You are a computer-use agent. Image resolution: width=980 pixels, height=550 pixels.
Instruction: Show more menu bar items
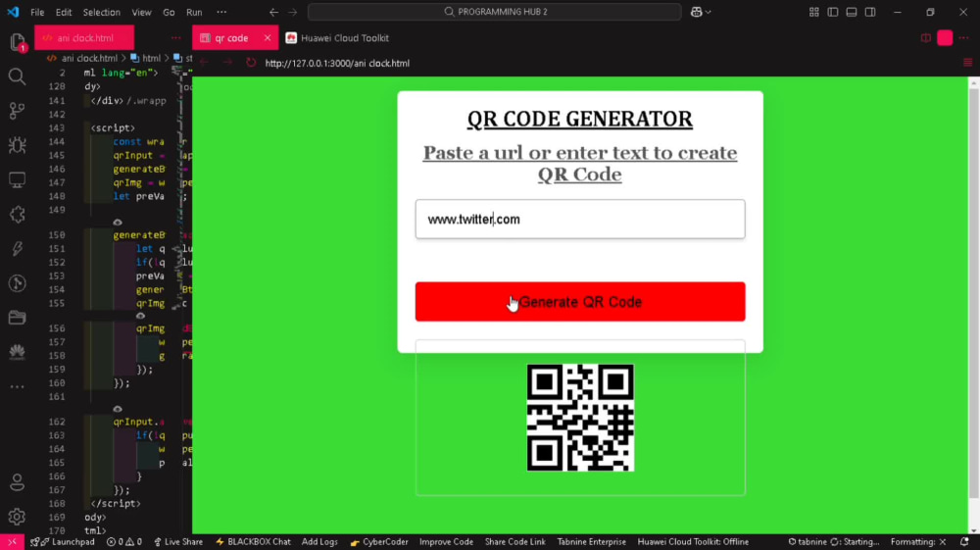coord(221,12)
